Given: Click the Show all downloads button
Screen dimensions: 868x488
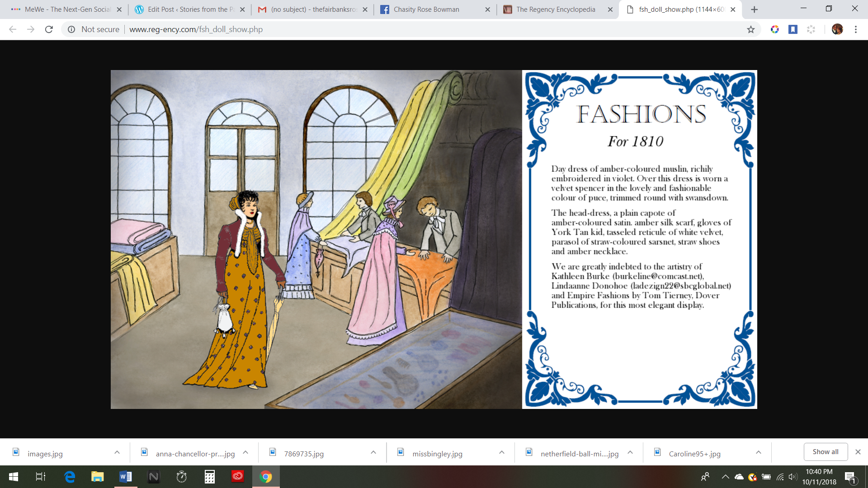Looking at the screenshot, I should pyautogui.click(x=825, y=452).
